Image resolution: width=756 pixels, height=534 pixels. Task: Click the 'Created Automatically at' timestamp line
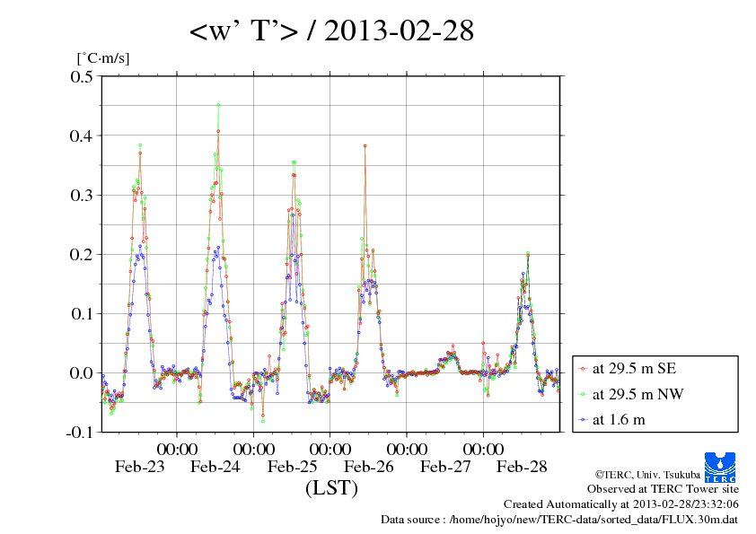tap(621, 504)
